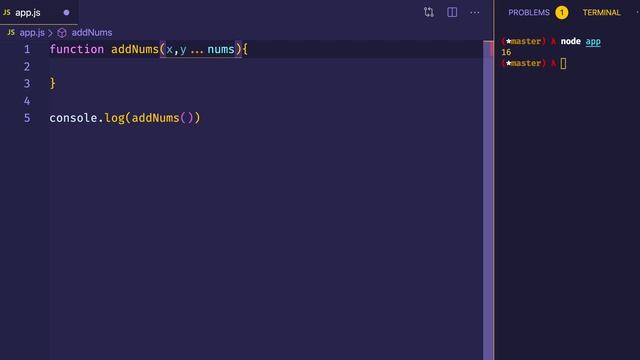Open the editor More Actions ellipsis menu
This screenshot has height=360, width=640.
point(475,13)
